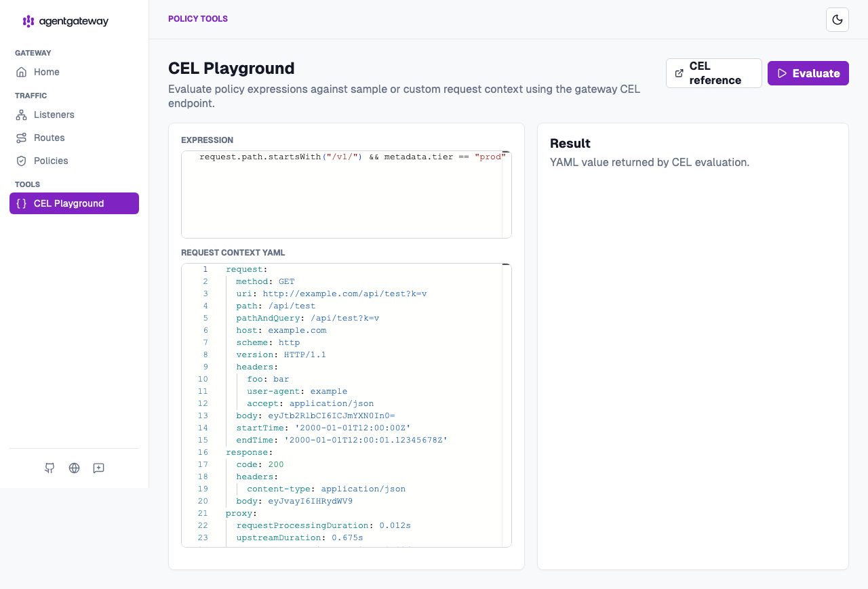The height and width of the screenshot is (589, 868).
Task: Click metadata.tier in the expression
Action: click(x=418, y=157)
